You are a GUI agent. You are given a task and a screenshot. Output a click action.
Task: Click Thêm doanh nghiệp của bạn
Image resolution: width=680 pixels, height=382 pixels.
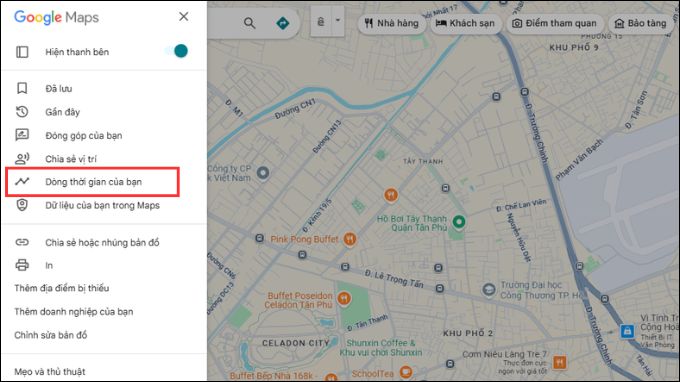click(74, 311)
